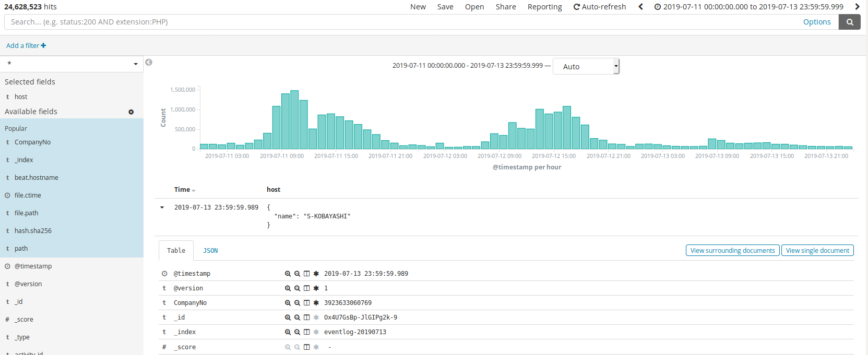
Task: Select the Table tab
Action: (176, 251)
